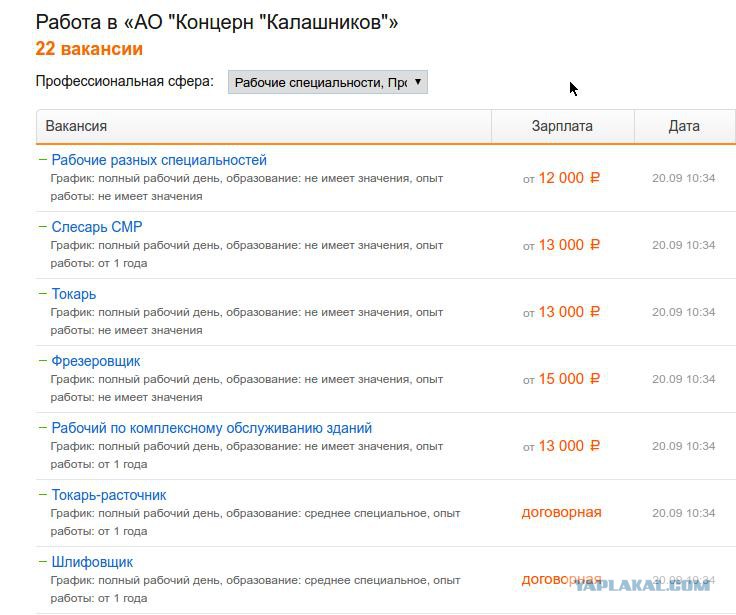Click the dash icon beside Токарь
Image resolution: width=736 pixels, height=615 pixels.
[x=43, y=293]
